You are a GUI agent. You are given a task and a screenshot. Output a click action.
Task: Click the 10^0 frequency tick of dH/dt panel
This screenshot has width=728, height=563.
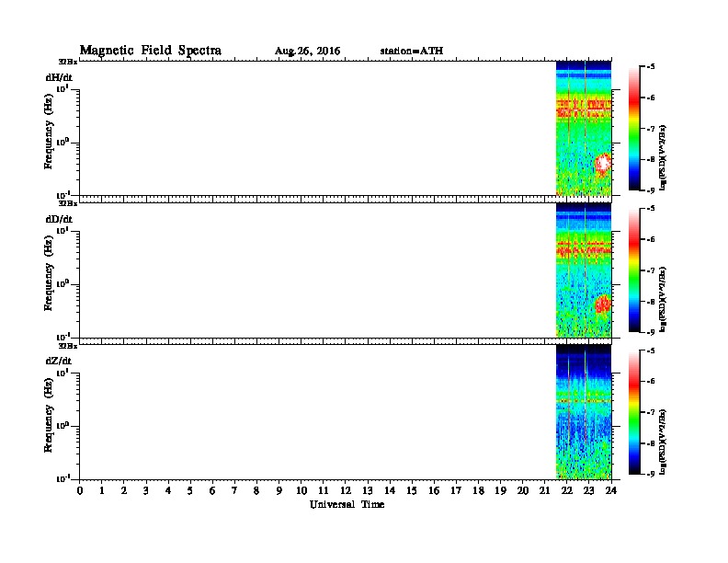point(63,142)
